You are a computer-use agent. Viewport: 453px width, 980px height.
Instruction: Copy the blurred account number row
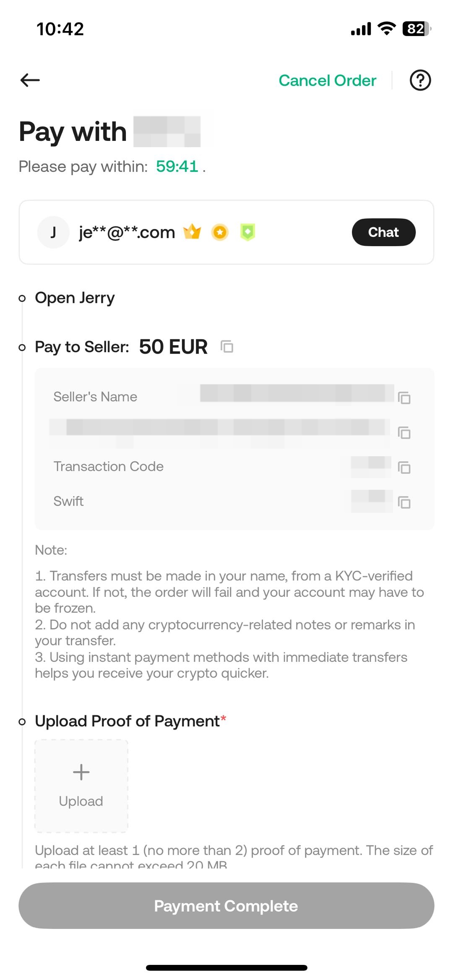(x=404, y=432)
